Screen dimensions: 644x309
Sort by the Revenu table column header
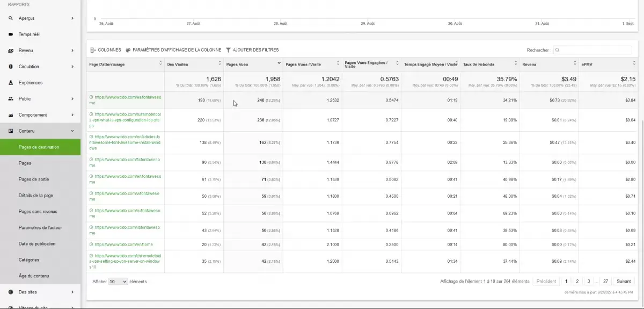click(x=548, y=64)
